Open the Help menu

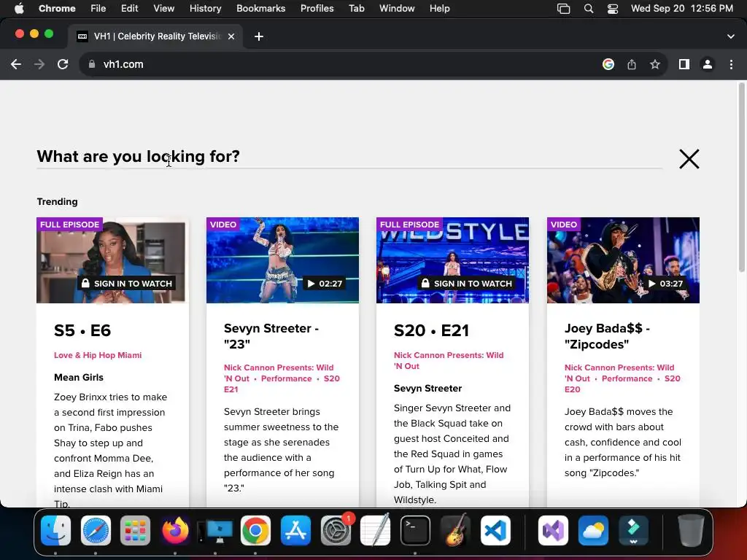click(x=439, y=8)
